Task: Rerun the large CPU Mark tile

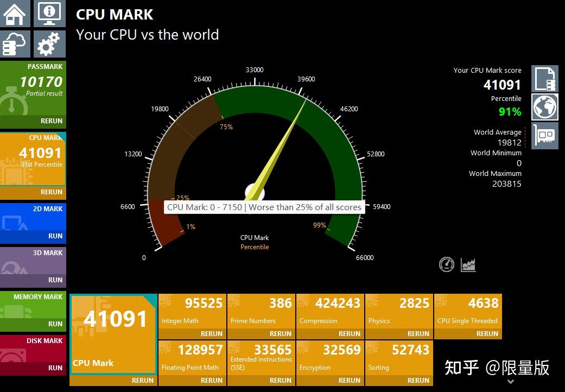Action: coord(143,381)
